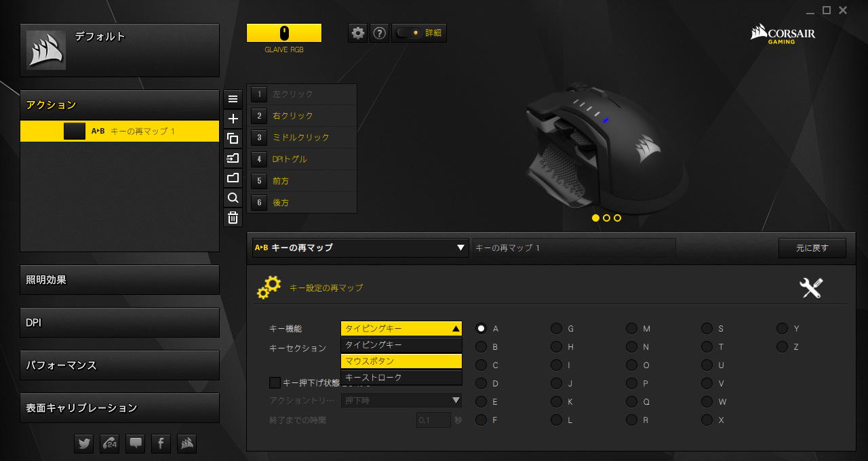Choose マウスボタン from key function dropdown

tap(401, 361)
